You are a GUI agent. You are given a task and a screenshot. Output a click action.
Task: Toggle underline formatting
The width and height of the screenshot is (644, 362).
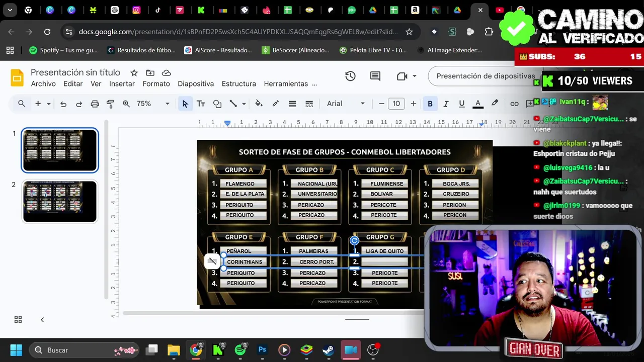pyautogui.click(x=461, y=104)
